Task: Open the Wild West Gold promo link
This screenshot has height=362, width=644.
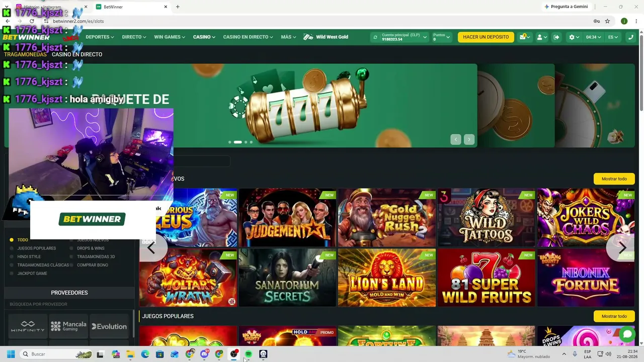Action: [326, 37]
